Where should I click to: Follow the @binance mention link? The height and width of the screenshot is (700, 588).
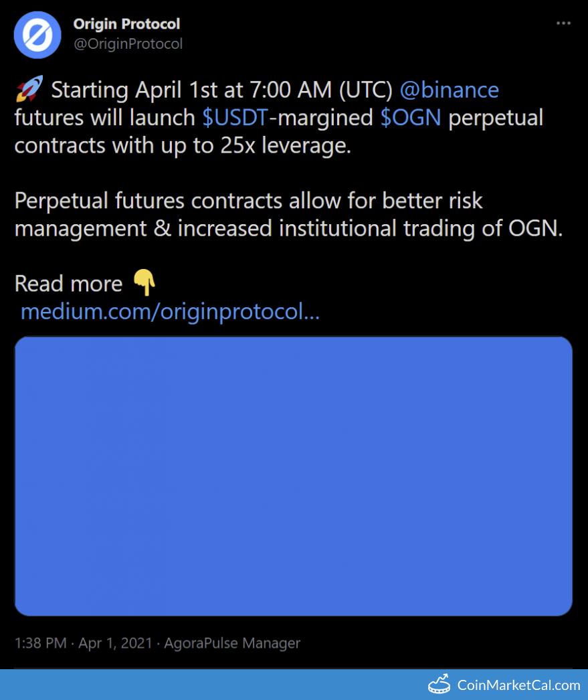click(449, 90)
